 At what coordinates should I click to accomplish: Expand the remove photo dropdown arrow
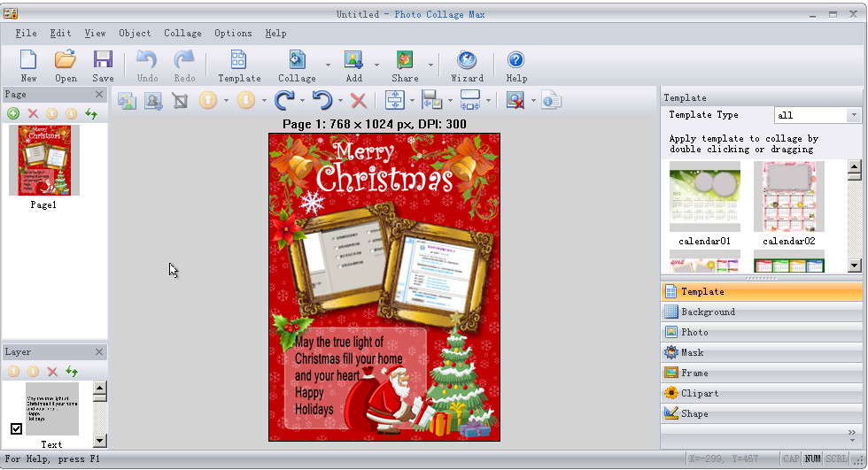click(x=533, y=101)
